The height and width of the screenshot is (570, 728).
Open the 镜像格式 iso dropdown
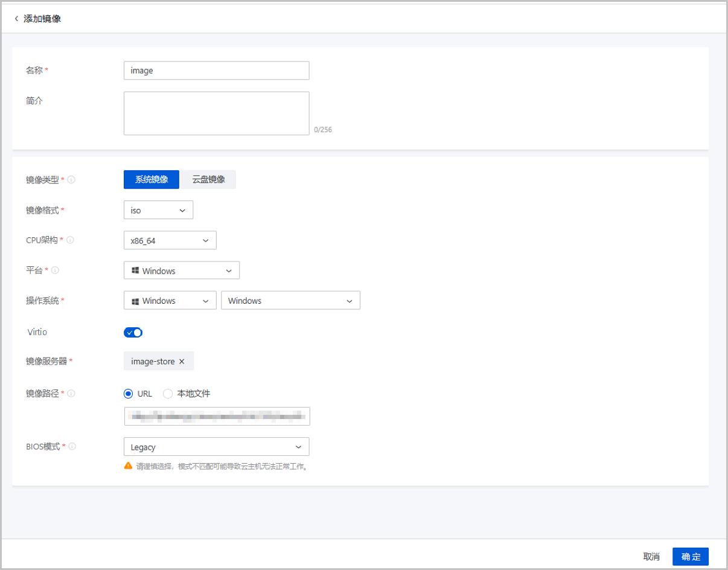tap(158, 210)
